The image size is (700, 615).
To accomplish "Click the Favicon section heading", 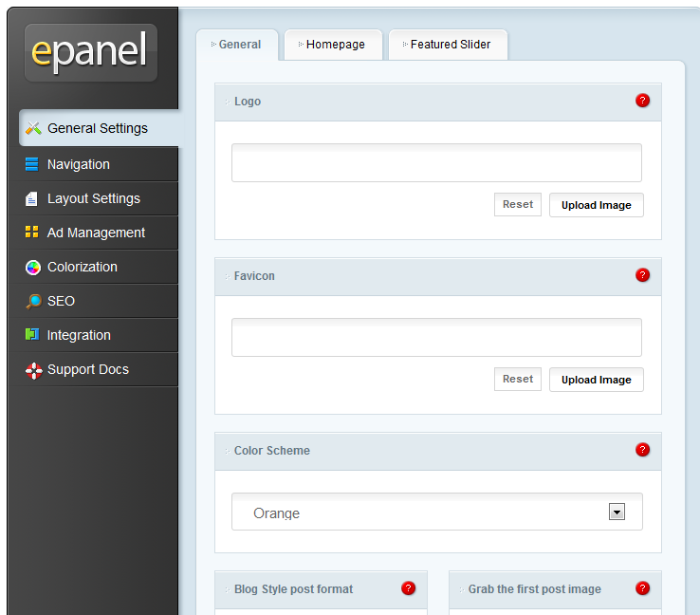I will 254,276.
